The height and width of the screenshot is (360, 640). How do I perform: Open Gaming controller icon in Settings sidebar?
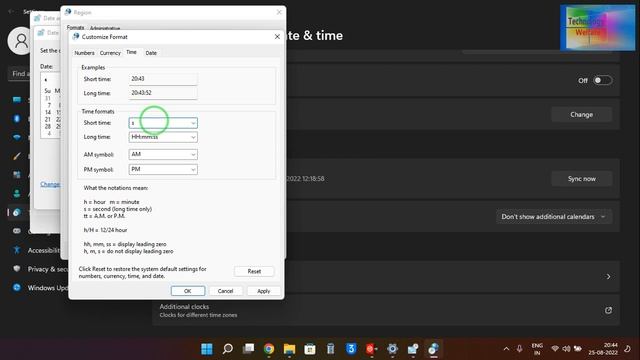[x=17, y=231]
